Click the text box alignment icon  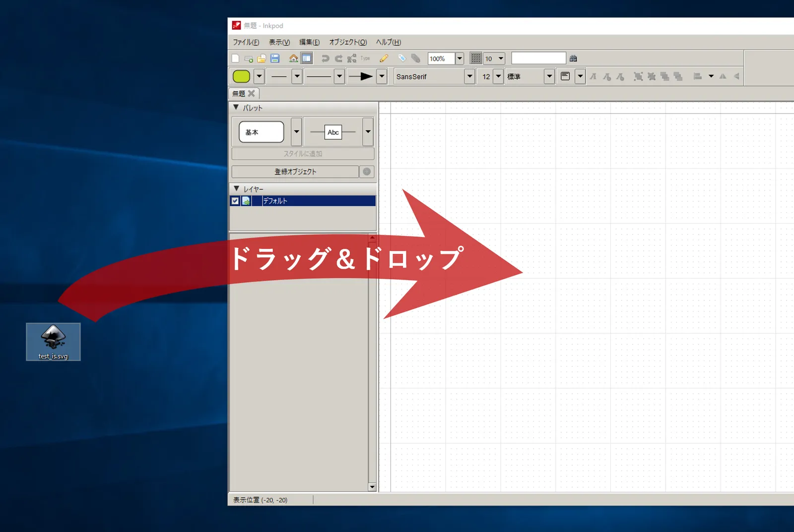tap(565, 76)
